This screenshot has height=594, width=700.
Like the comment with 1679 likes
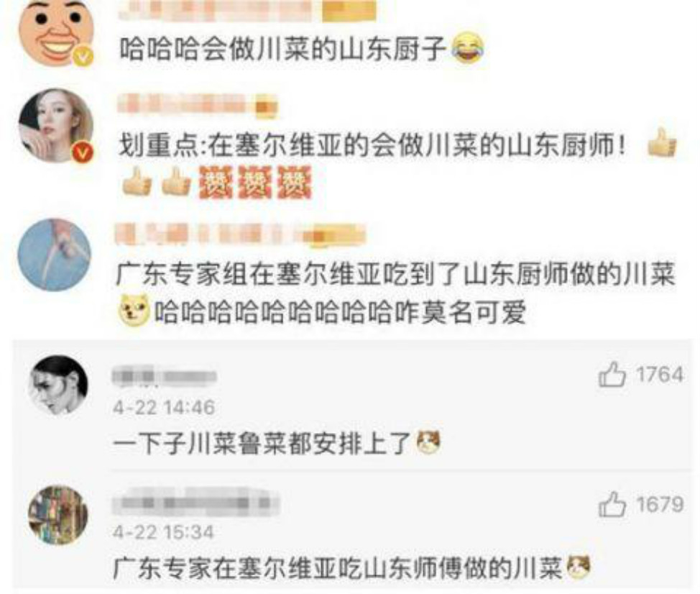[x=612, y=504]
